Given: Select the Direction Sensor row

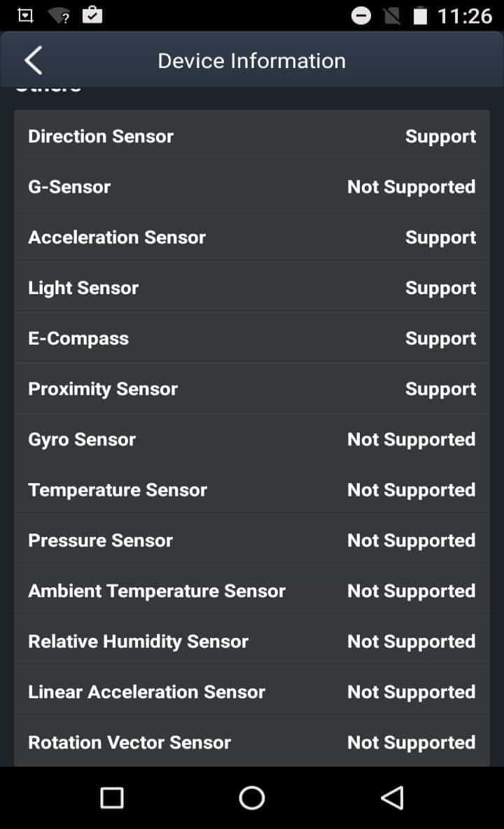Looking at the screenshot, I should click(252, 136).
